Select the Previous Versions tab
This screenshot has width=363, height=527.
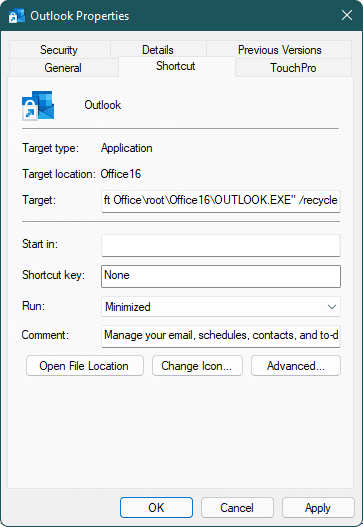tap(279, 50)
